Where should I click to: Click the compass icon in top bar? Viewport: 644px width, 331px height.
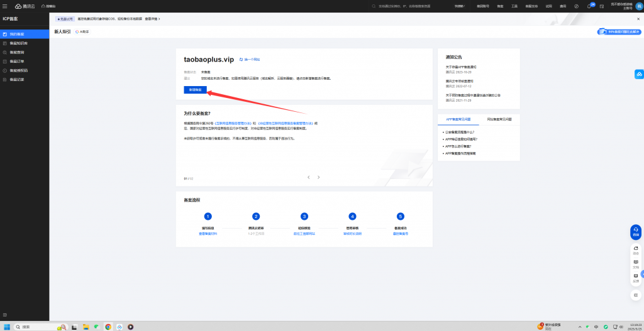[x=576, y=6]
